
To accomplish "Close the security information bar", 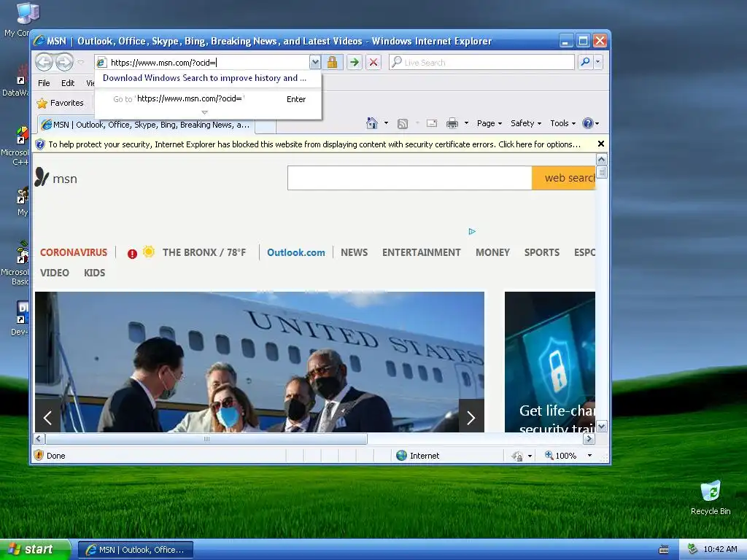I will [x=601, y=144].
